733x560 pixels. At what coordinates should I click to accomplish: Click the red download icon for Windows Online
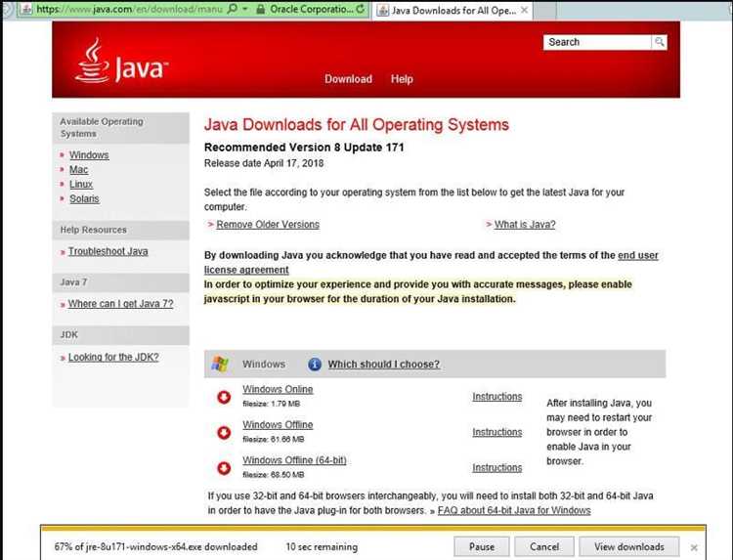(224, 396)
